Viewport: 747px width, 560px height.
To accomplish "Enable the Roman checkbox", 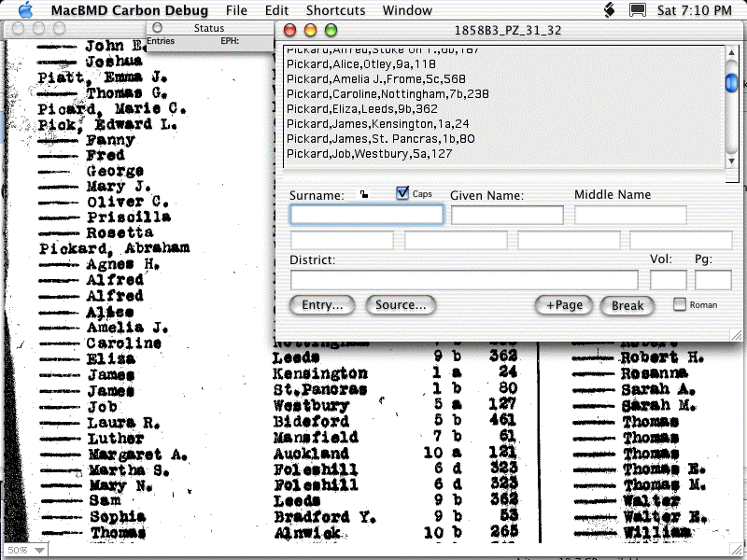I will coord(680,304).
